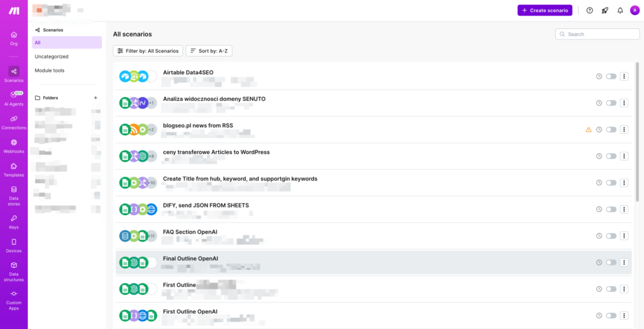Open Webhooks in the left sidebar
The image size is (644, 329).
coord(14,146)
